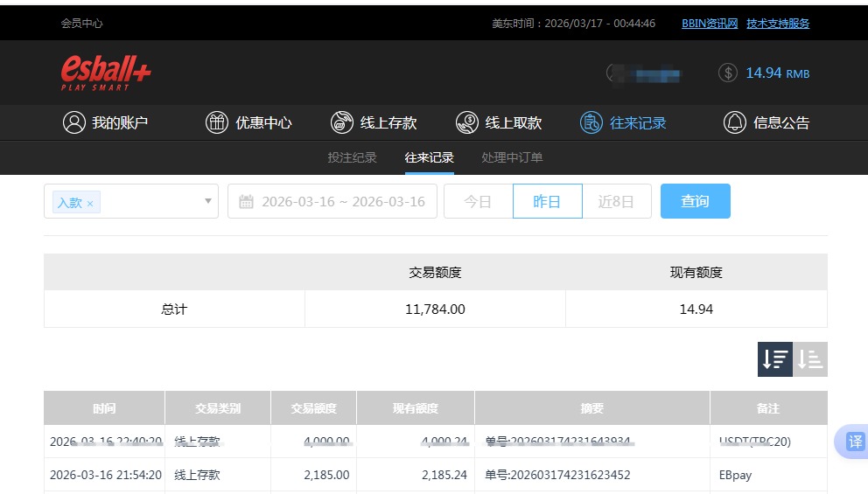Image resolution: width=868 pixels, height=494 pixels.
Task: Click summary balance cell 14.94
Action: point(696,310)
